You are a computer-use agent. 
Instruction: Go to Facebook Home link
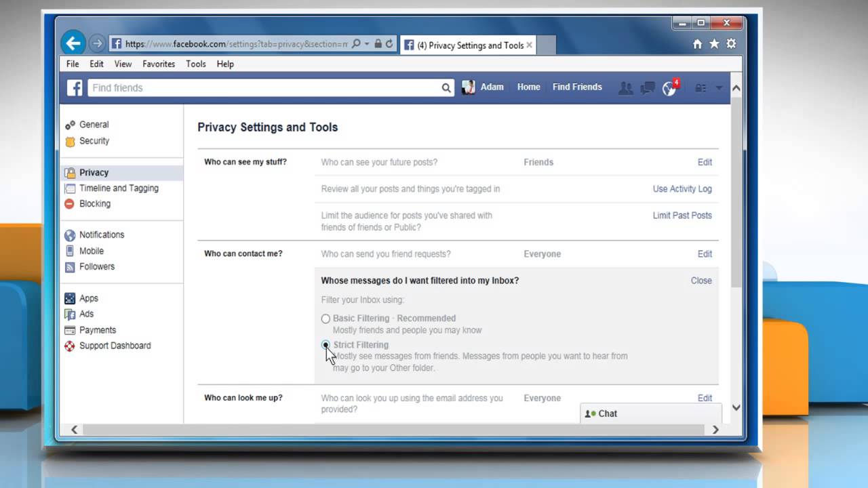(528, 87)
